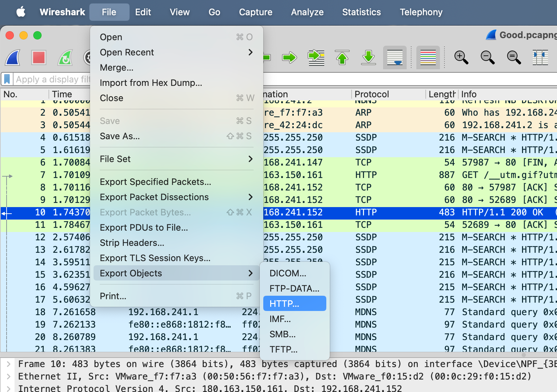Image resolution: width=557 pixels, height=392 pixels.
Task: Open the Statistics menu in menu bar
Action: pyautogui.click(x=361, y=12)
